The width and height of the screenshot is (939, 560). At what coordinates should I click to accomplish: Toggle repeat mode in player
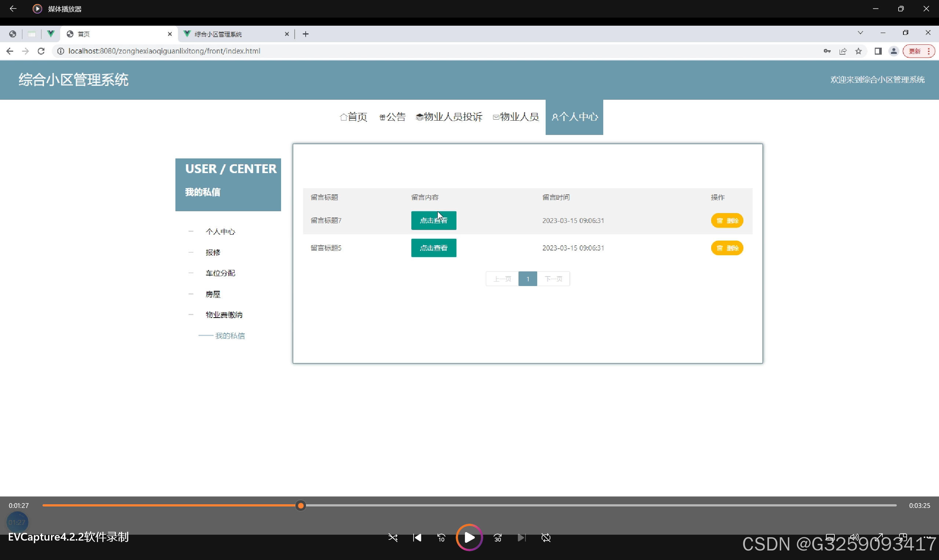(x=546, y=537)
